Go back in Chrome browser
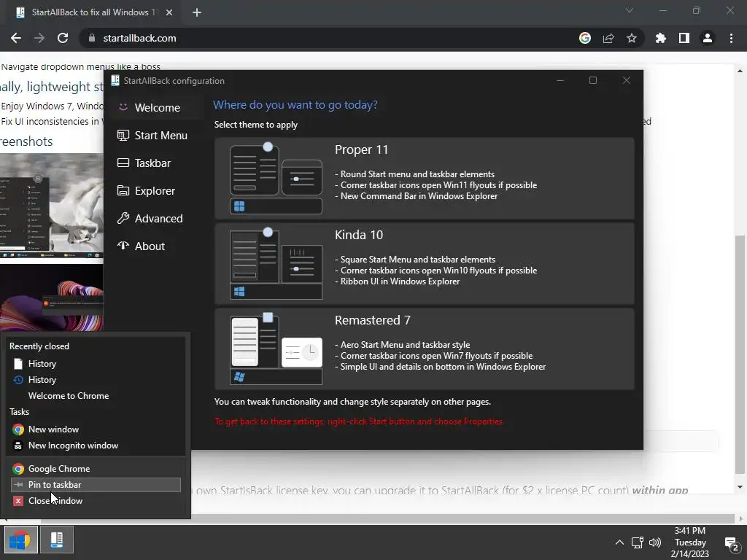Screen dimensions: 747x560 point(16,38)
